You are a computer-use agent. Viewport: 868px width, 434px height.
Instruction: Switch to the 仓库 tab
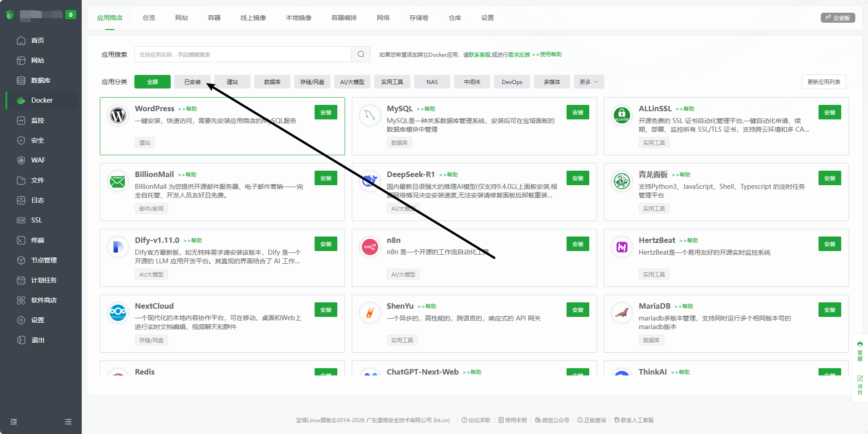455,18
